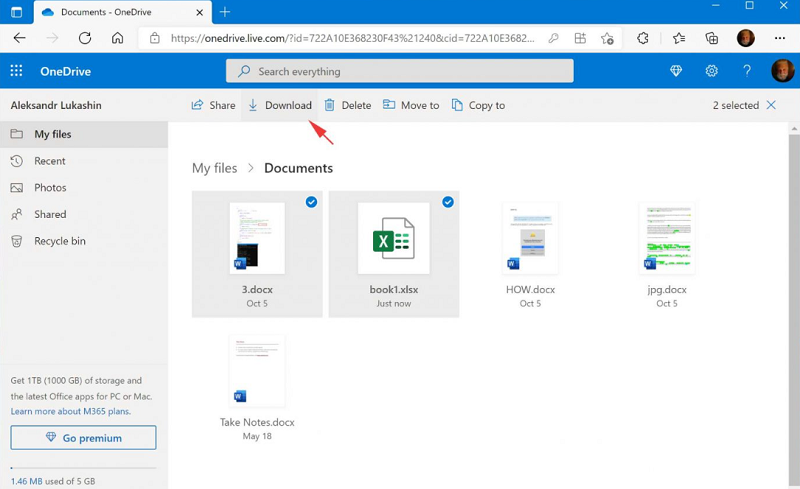Open the saved passwords key icon
The image size is (800, 489).
point(553,38)
